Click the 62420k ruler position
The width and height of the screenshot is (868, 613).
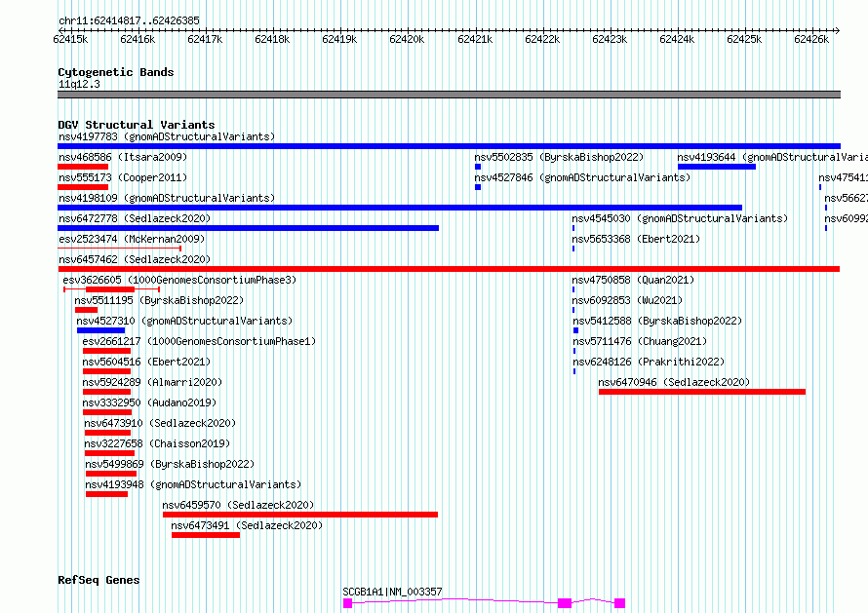(x=407, y=39)
